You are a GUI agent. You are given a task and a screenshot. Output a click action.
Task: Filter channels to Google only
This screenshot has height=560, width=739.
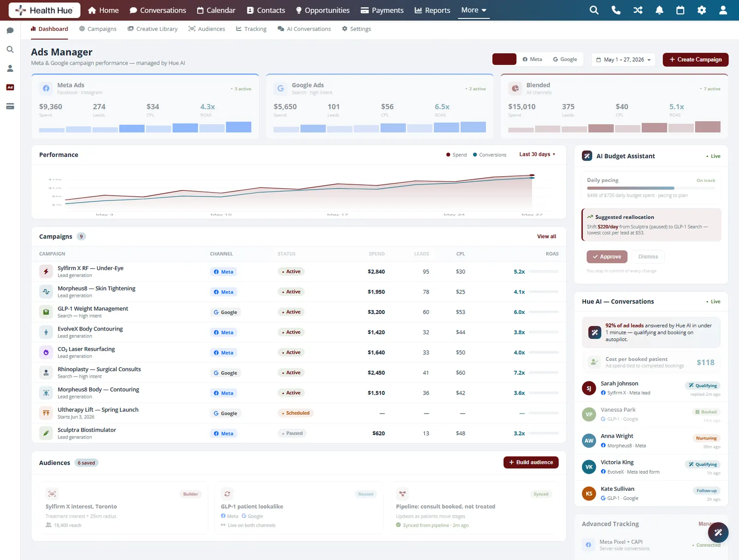[565, 60]
